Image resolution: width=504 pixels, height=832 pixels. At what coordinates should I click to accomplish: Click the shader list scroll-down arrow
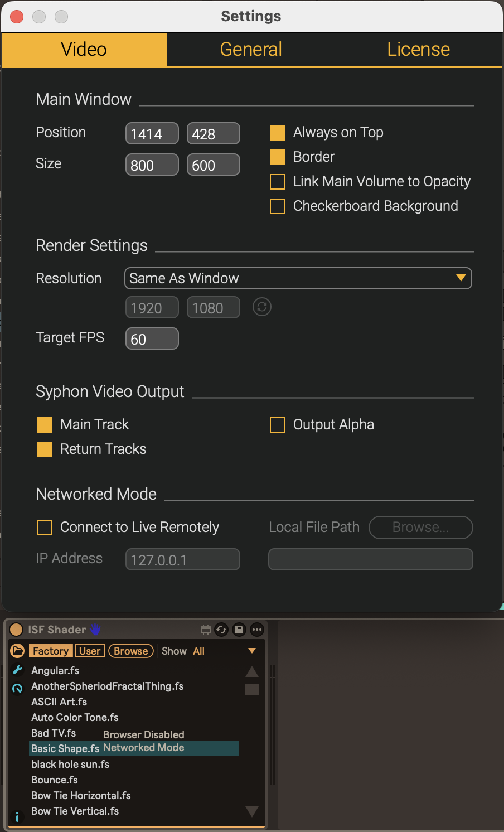point(252,811)
